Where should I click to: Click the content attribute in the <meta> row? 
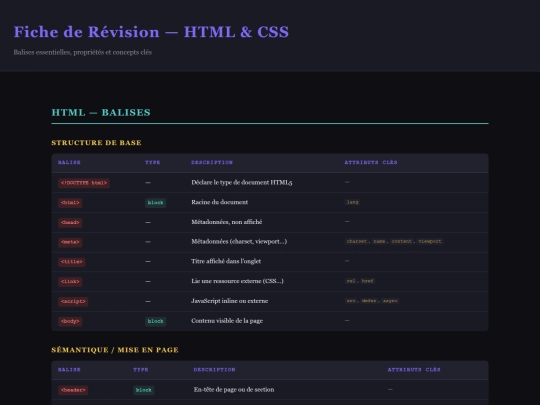coord(402,241)
